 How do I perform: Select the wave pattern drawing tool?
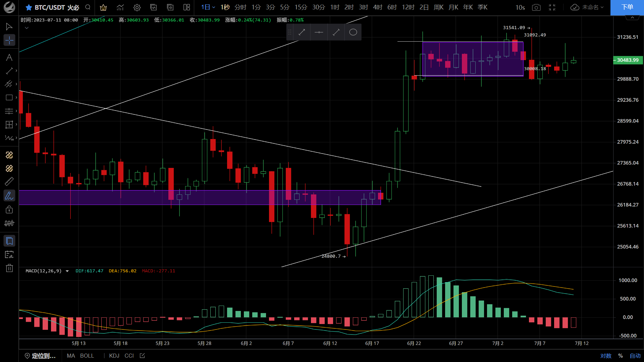click(x=9, y=138)
